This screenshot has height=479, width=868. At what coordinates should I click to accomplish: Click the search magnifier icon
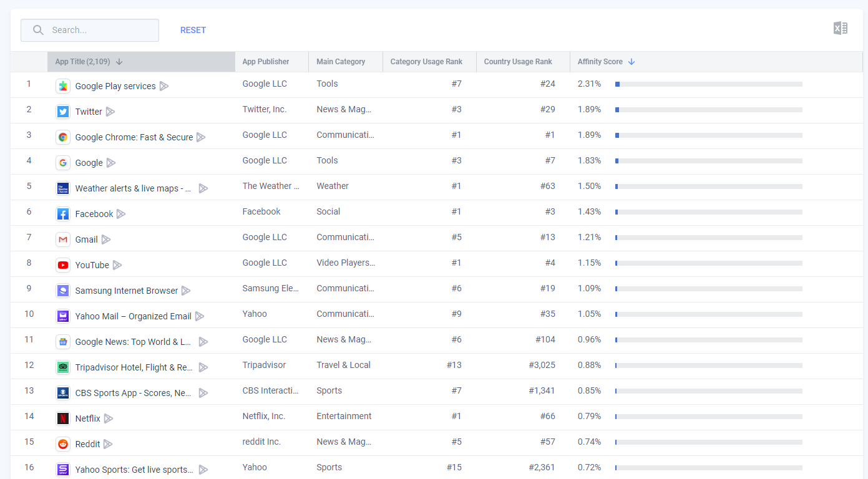point(38,30)
